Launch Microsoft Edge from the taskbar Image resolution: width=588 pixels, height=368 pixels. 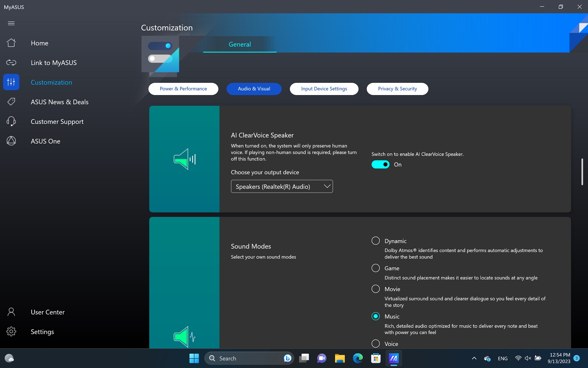click(x=358, y=358)
